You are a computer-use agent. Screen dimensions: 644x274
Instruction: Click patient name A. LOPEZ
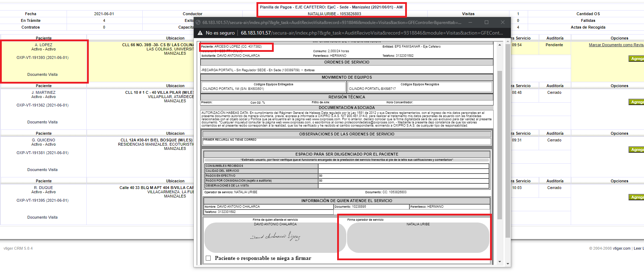point(44,45)
